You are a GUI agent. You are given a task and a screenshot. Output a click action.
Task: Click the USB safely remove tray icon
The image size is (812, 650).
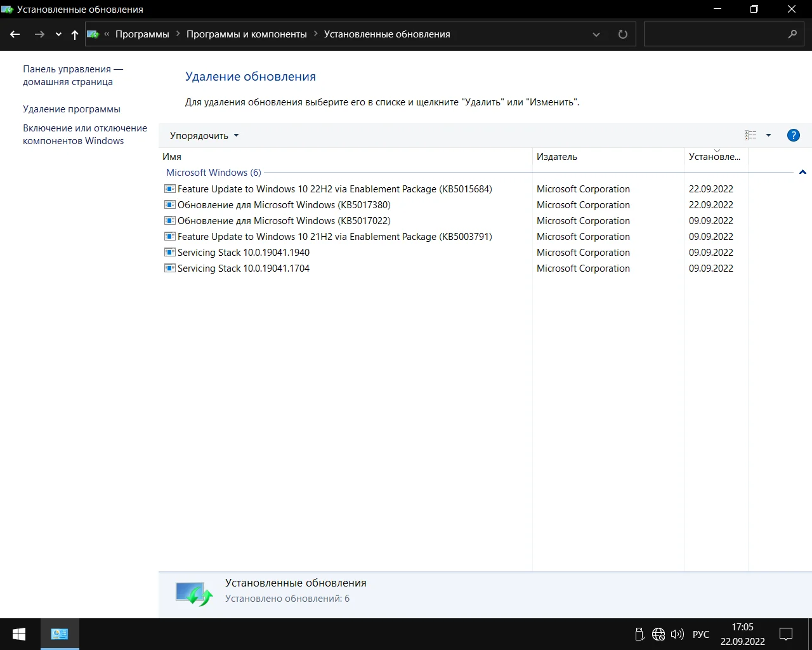coord(639,634)
